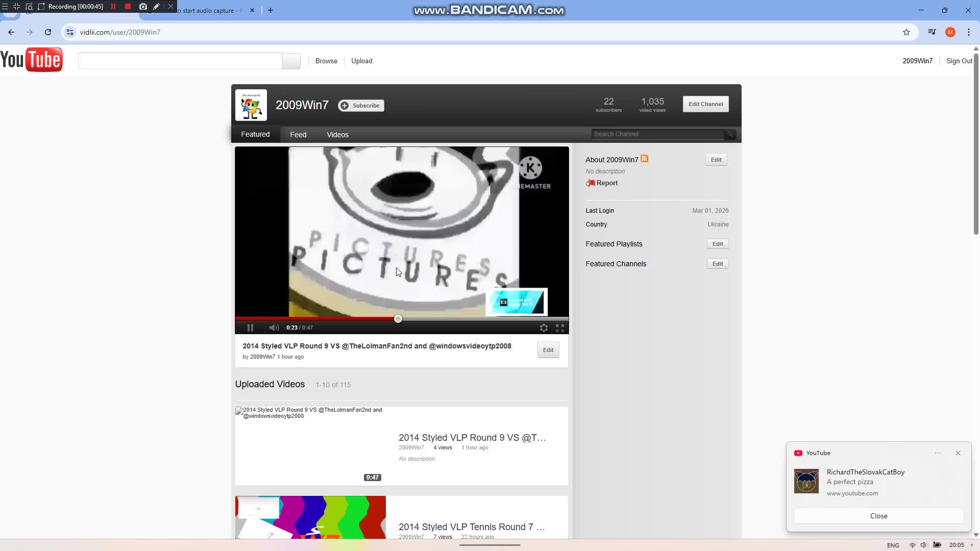Toggle Subscribe on 2009Win7 channel
Viewport: 980px width, 551px height.
pyautogui.click(x=361, y=106)
